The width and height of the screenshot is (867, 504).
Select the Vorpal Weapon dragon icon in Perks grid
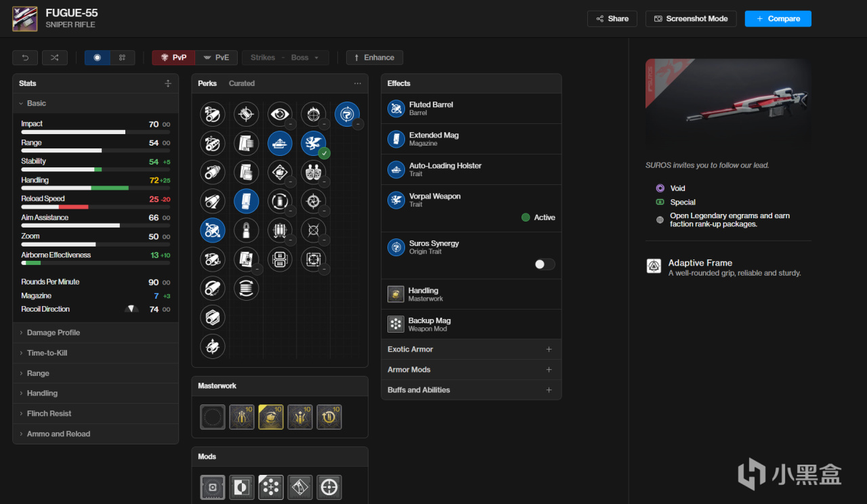pyautogui.click(x=314, y=143)
